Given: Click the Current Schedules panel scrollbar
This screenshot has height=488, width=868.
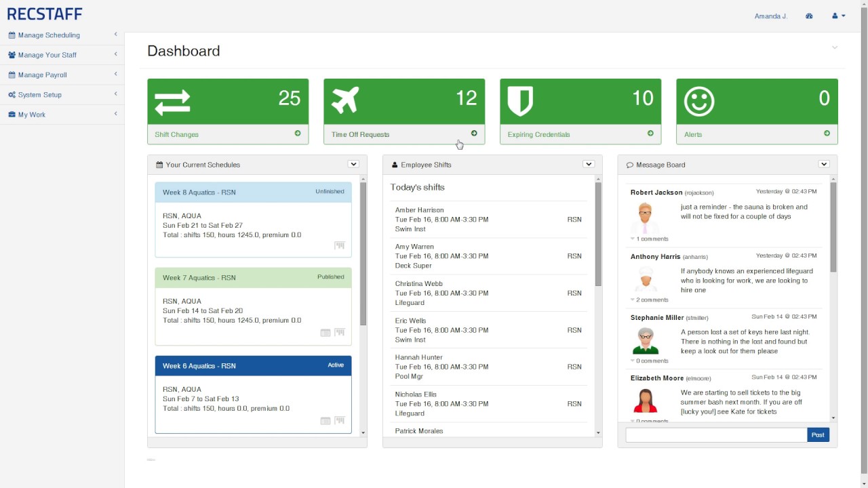Looking at the screenshot, I should click(363, 254).
